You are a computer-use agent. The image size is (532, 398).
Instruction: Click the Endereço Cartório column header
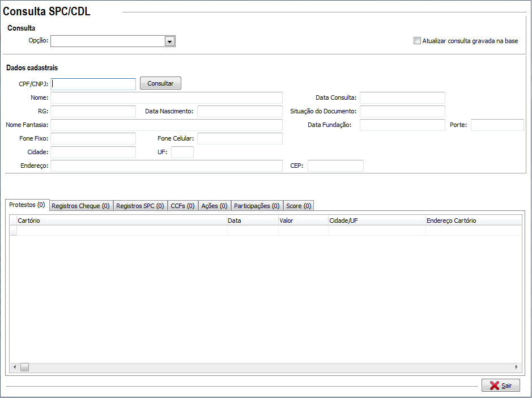[x=473, y=221]
